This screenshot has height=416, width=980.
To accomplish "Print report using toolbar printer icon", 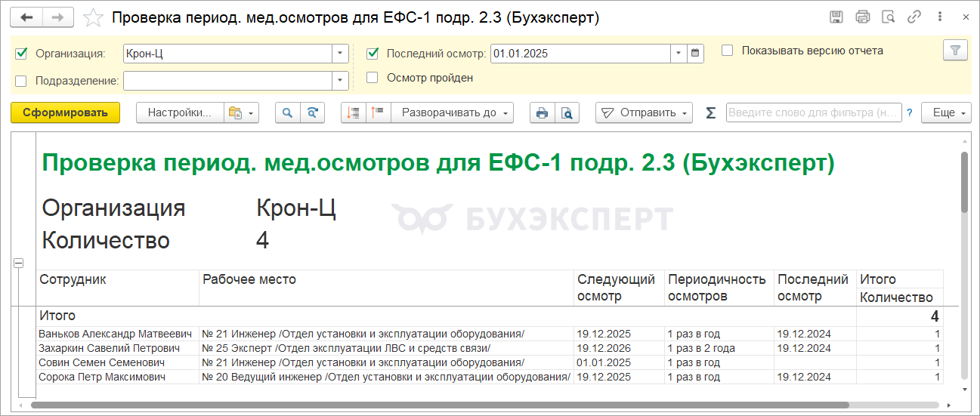I will coord(542,112).
